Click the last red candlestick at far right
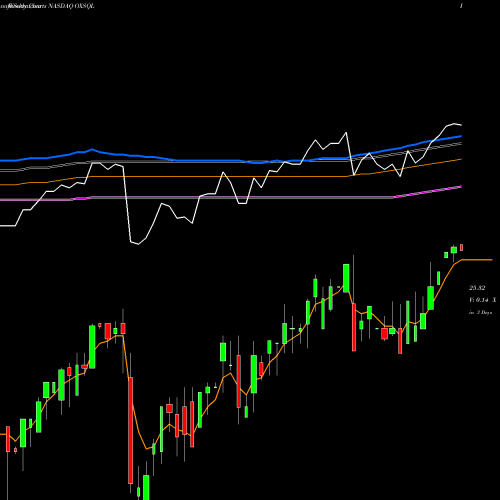The image size is (500, 500). (462, 247)
